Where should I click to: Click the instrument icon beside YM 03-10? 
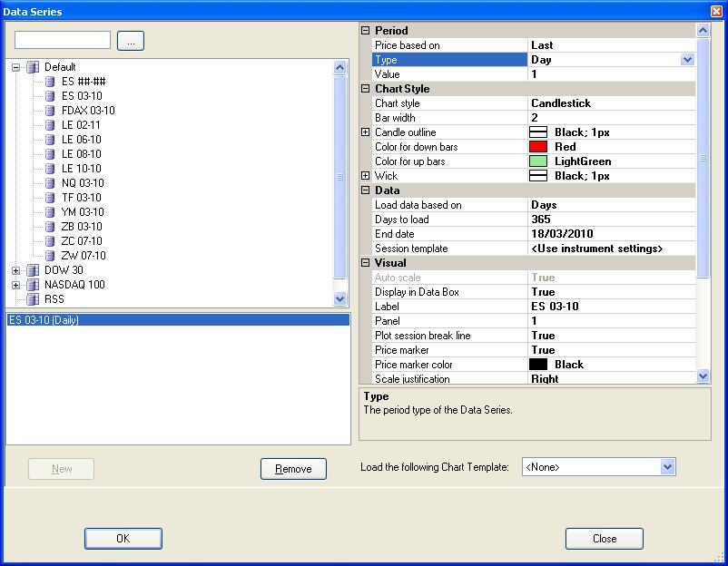(50, 212)
